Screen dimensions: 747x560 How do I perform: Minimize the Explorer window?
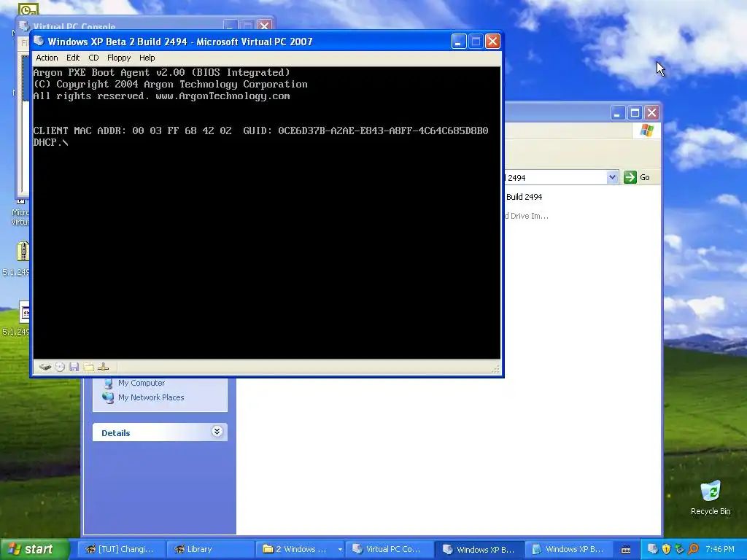coord(618,113)
